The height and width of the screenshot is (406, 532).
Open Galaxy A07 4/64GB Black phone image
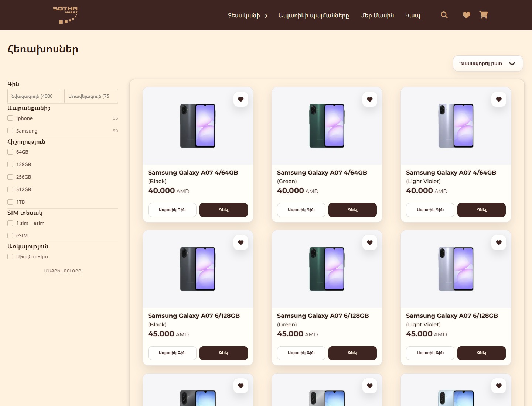tap(198, 126)
